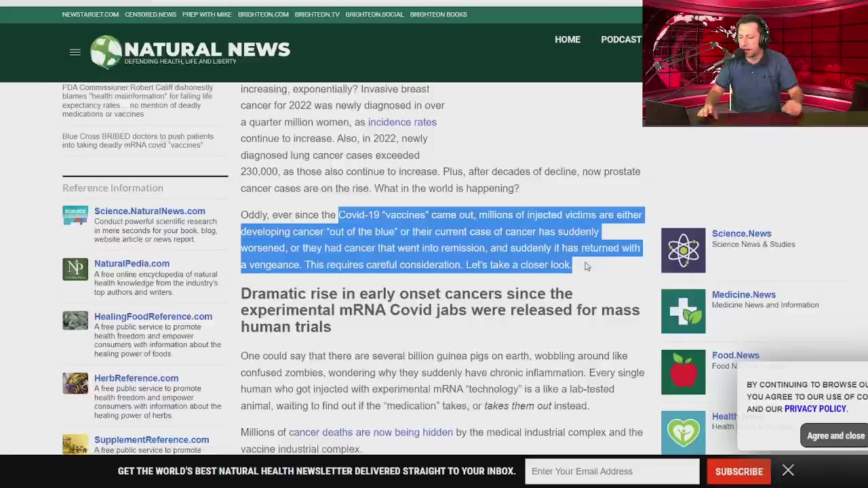This screenshot has height=488, width=868.
Task: Click Agree and close button
Action: click(x=835, y=436)
